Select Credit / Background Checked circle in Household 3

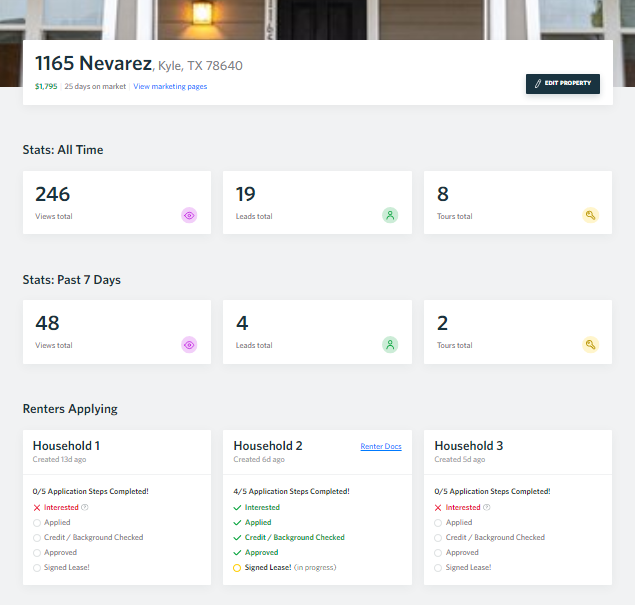tap(438, 538)
